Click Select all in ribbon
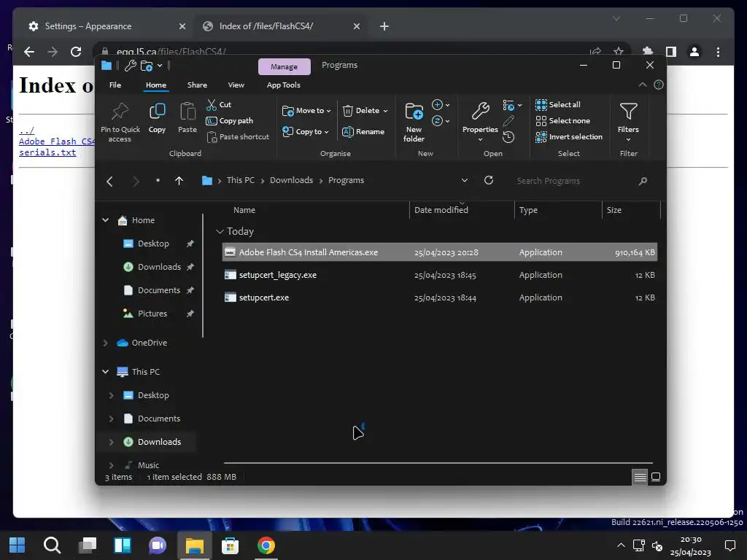The image size is (747, 560). 558,105
